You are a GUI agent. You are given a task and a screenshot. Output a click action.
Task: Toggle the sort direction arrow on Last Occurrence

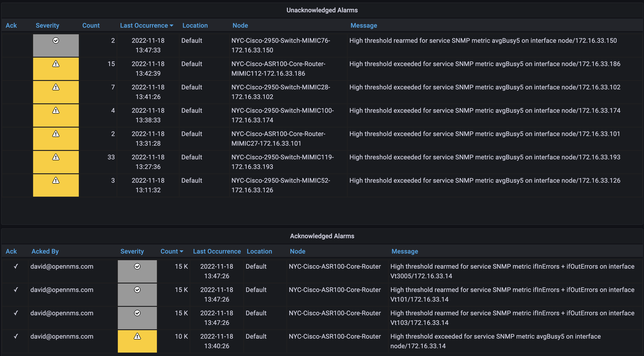click(171, 25)
